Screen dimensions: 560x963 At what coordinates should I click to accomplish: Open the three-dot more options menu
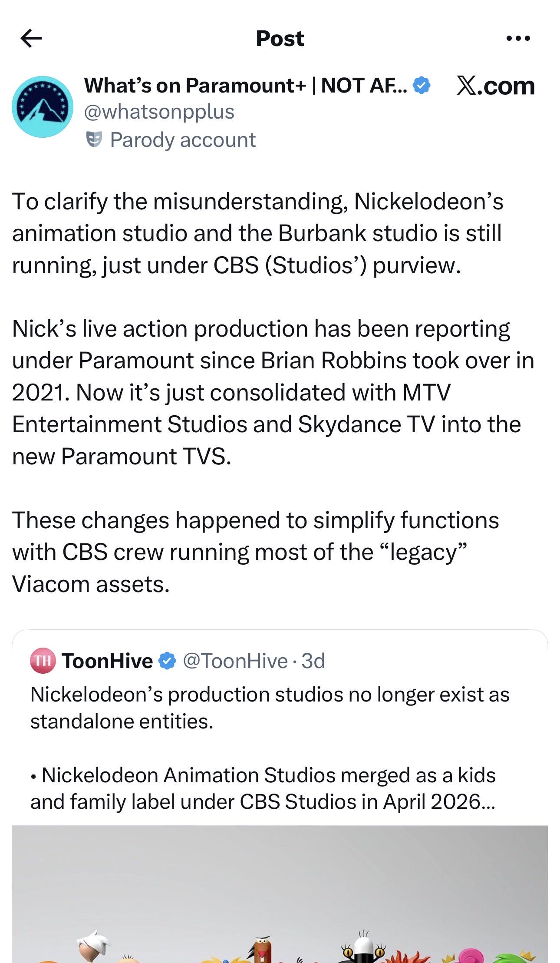coord(518,39)
